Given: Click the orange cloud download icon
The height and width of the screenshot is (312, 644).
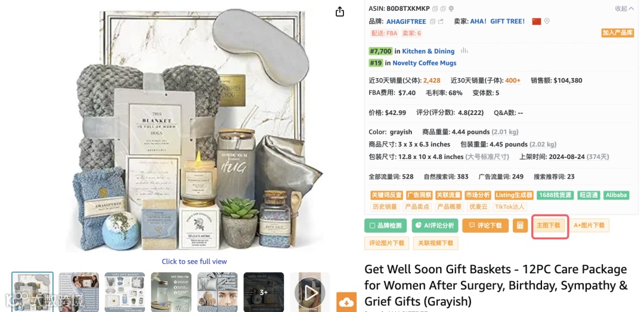Looking at the screenshot, I should [x=346, y=302].
